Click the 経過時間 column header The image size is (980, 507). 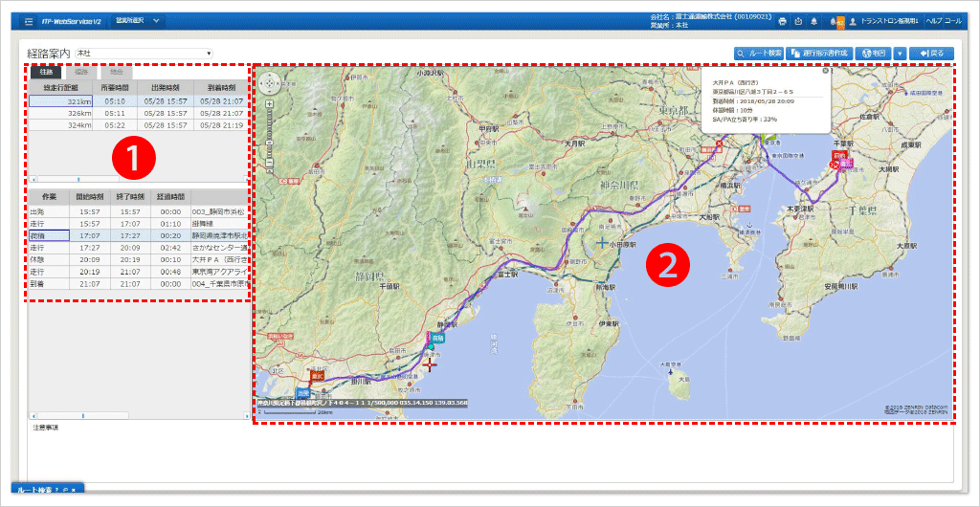[x=170, y=196]
